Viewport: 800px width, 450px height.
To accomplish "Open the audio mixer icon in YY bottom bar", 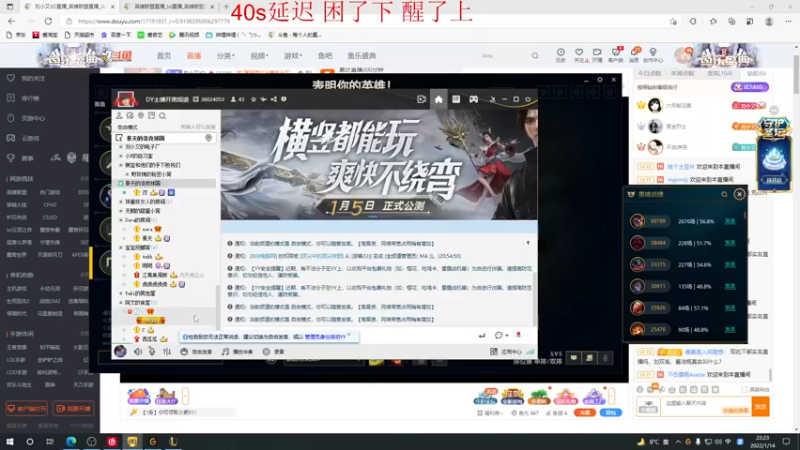I will pos(167,352).
